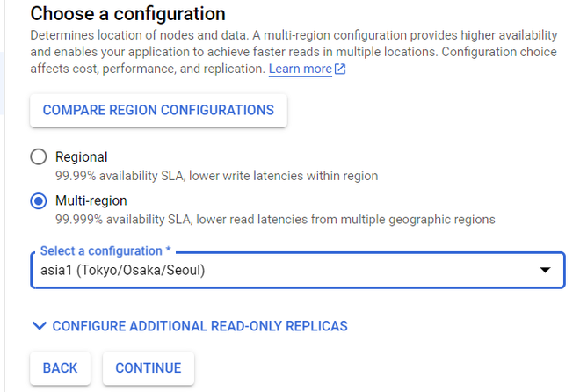Click the "Choose a configuration" heading
Viewport: 580px width, 392px height.
tap(128, 14)
